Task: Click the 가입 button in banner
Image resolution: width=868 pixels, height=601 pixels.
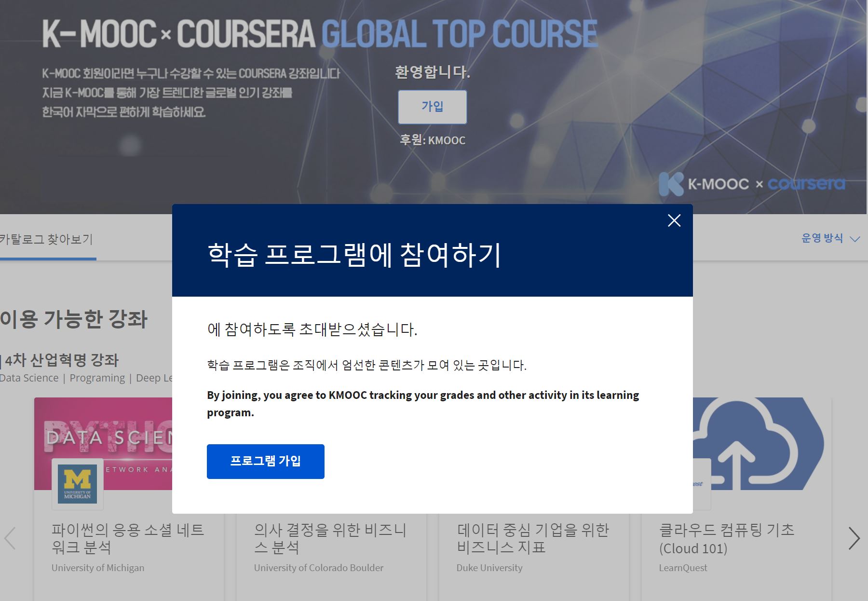Action: (433, 107)
